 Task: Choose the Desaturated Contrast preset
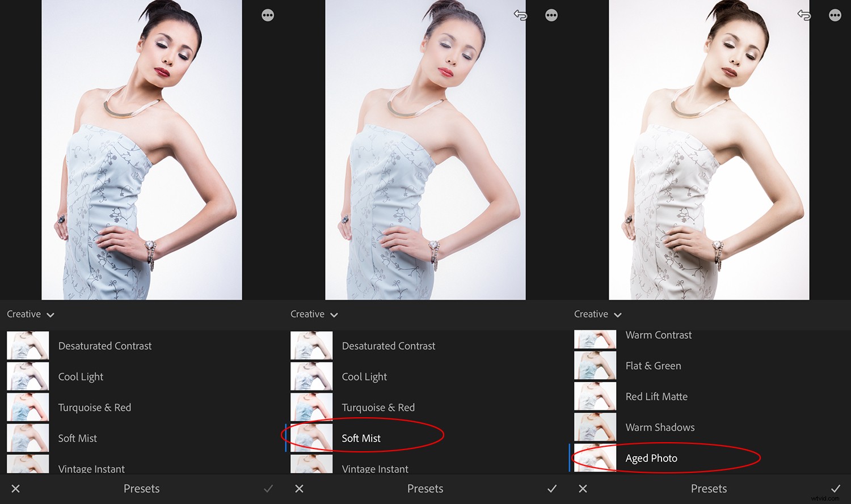point(104,345)
